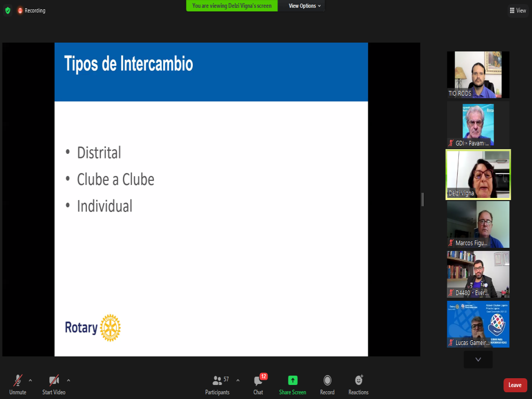Open the Chat panel

(x=258, y=384)
